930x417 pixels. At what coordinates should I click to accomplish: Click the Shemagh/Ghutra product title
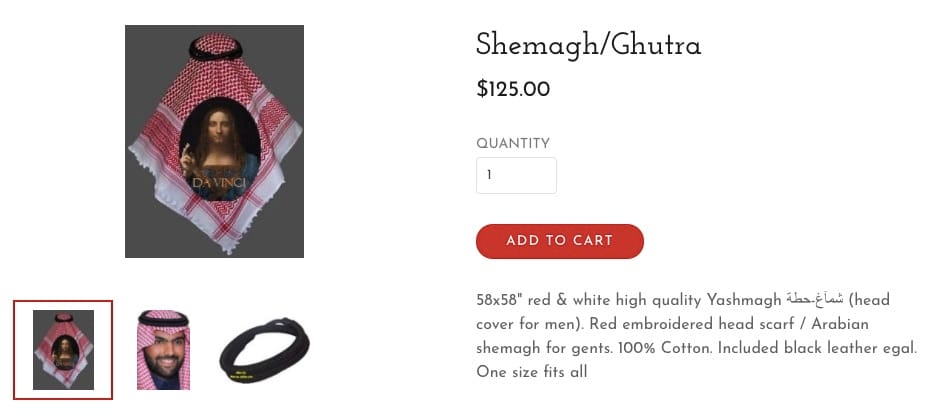pyautogui.click(x=588, y=44)
